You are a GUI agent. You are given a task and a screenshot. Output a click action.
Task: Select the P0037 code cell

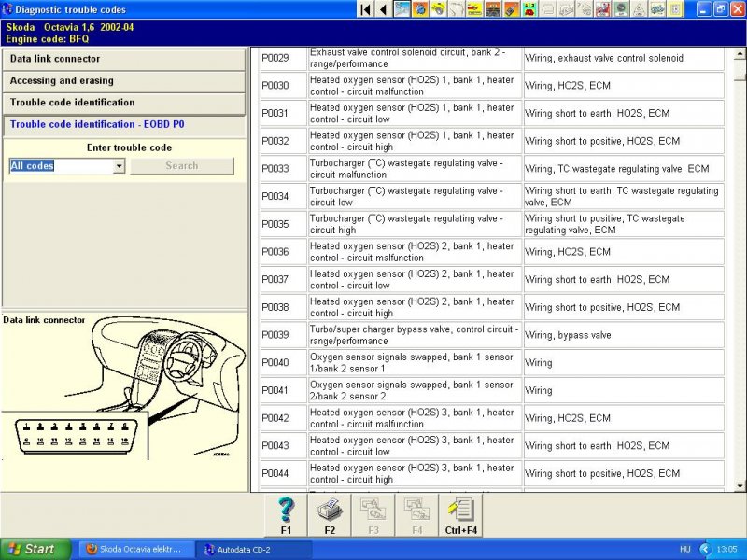pos(283,279)
